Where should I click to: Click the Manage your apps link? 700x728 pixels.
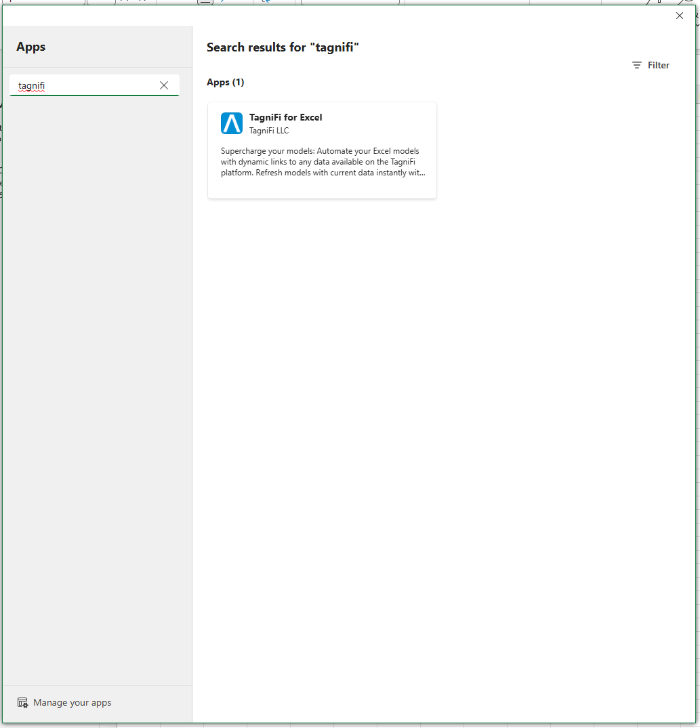73,702
